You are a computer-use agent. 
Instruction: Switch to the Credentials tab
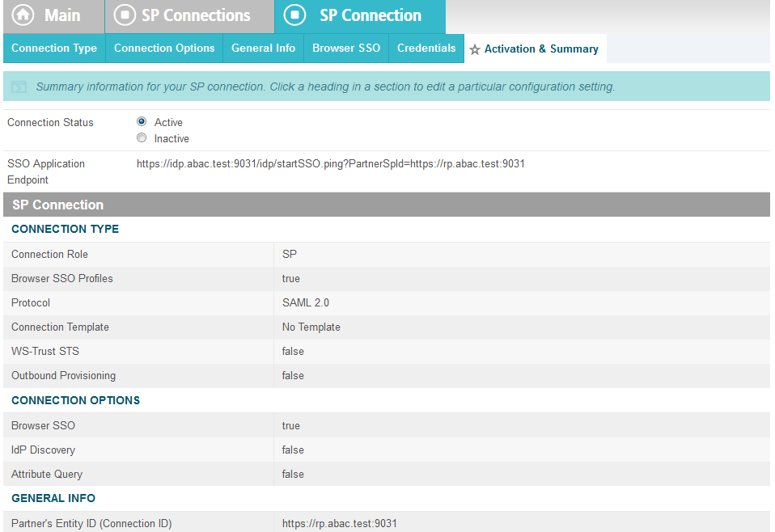[426, 49]
